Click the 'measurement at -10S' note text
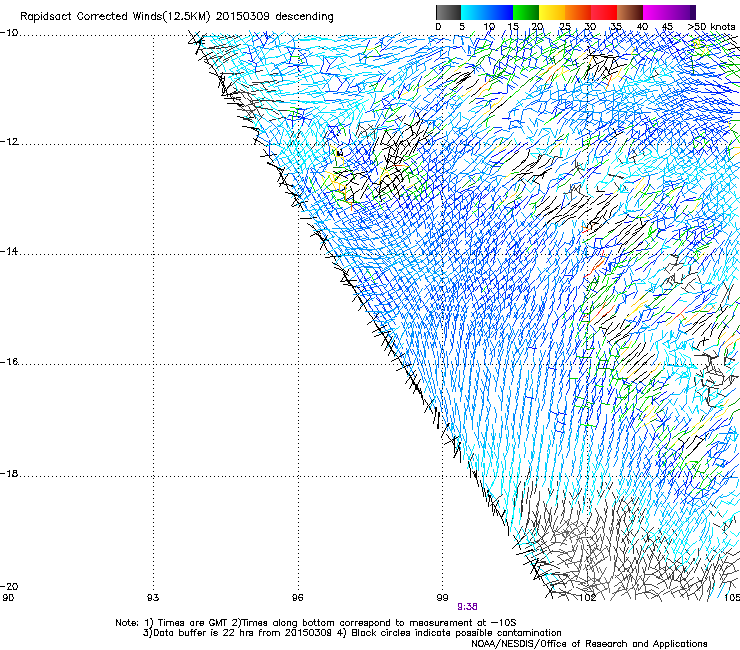Screen dimensions: 740x650 [x=463, y=623]
